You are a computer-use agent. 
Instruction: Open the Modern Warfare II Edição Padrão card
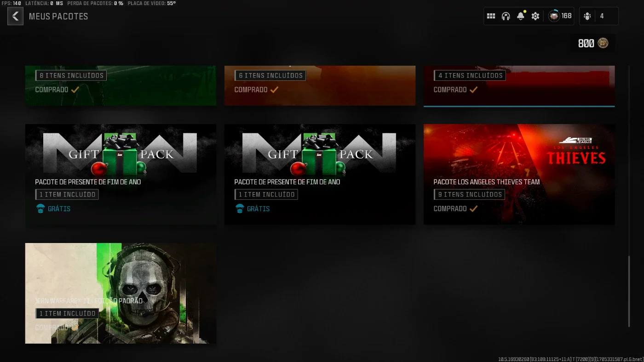(121, 293)
